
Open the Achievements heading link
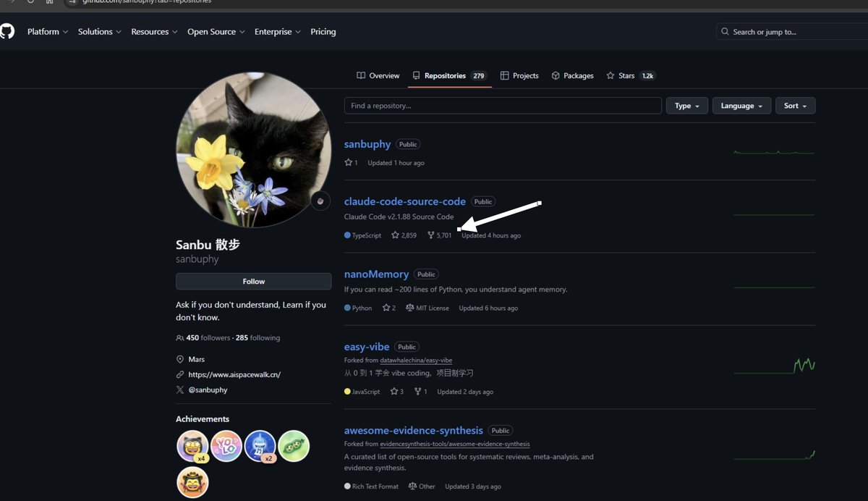[x=203, y=419]
